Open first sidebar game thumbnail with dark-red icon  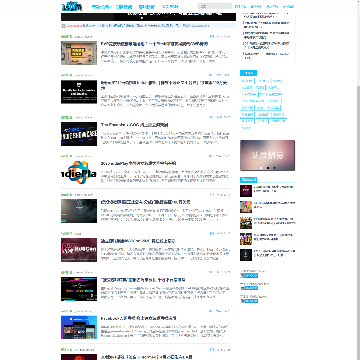pyautogui.click(x=246, y=191)
